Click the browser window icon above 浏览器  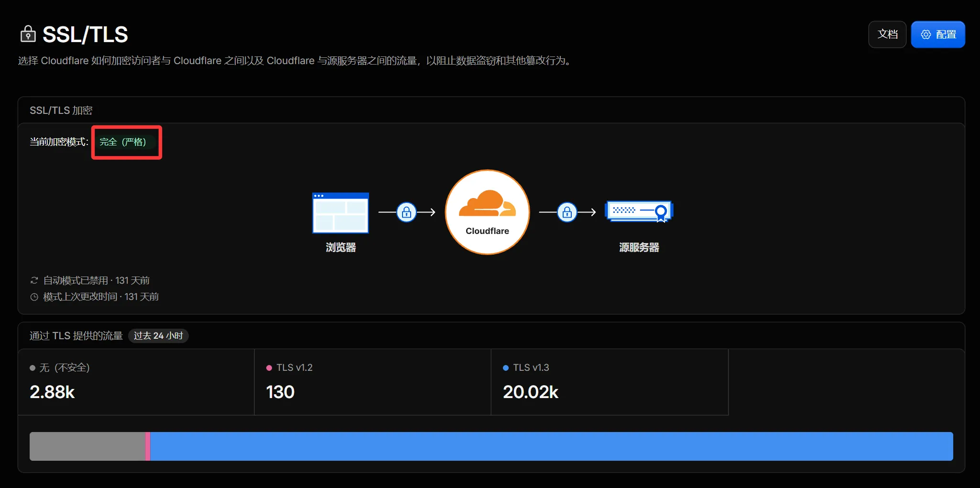[340, 213]
